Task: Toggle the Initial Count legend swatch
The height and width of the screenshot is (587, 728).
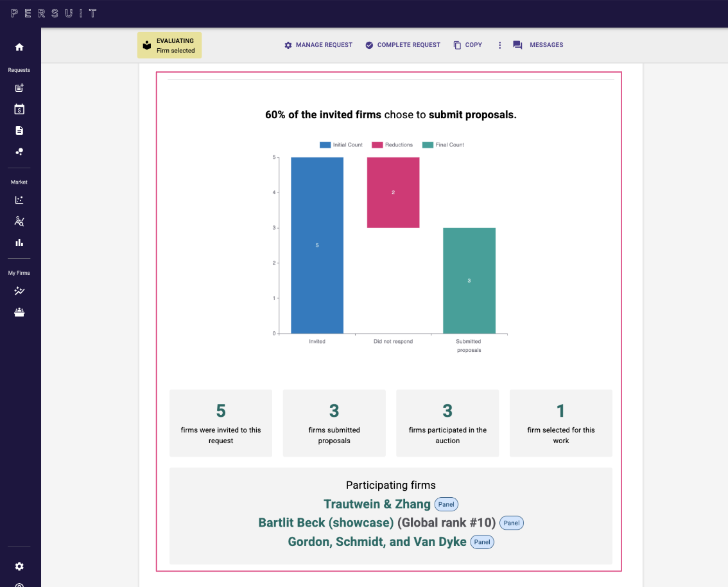Action: point(325,145)
